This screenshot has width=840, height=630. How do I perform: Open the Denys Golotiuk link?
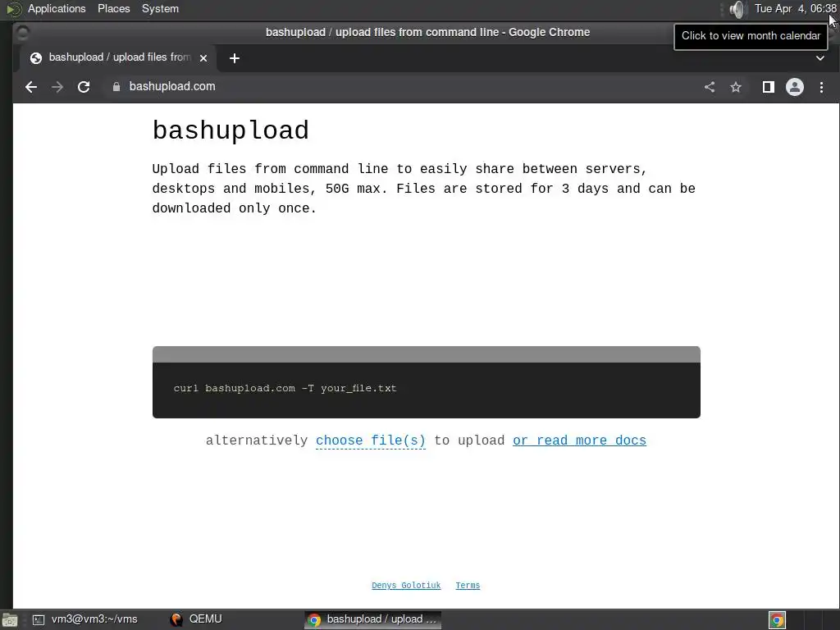point(406,586)
